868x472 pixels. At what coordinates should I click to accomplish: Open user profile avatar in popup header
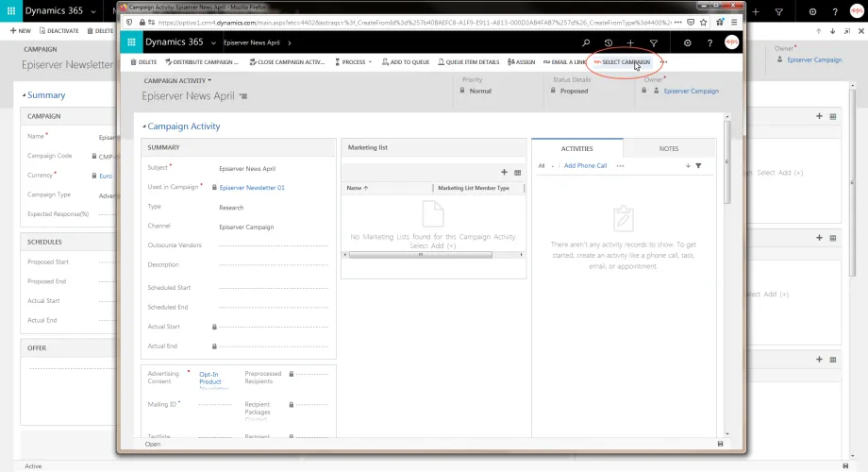point(732,42)
